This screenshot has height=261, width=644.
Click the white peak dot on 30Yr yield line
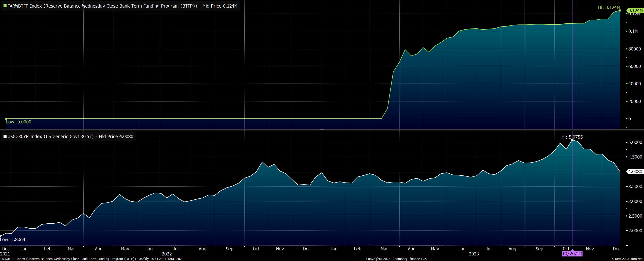pyautogui.click(x=572, y=140)
